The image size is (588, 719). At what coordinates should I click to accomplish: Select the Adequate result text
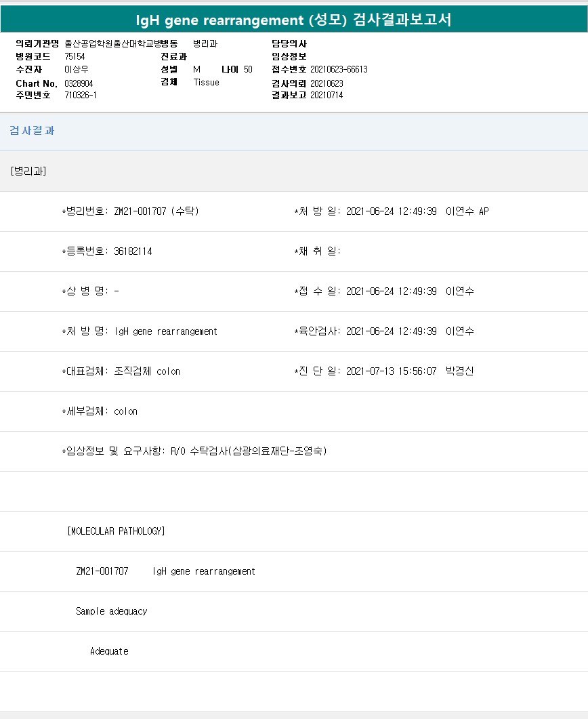(109, 651)
